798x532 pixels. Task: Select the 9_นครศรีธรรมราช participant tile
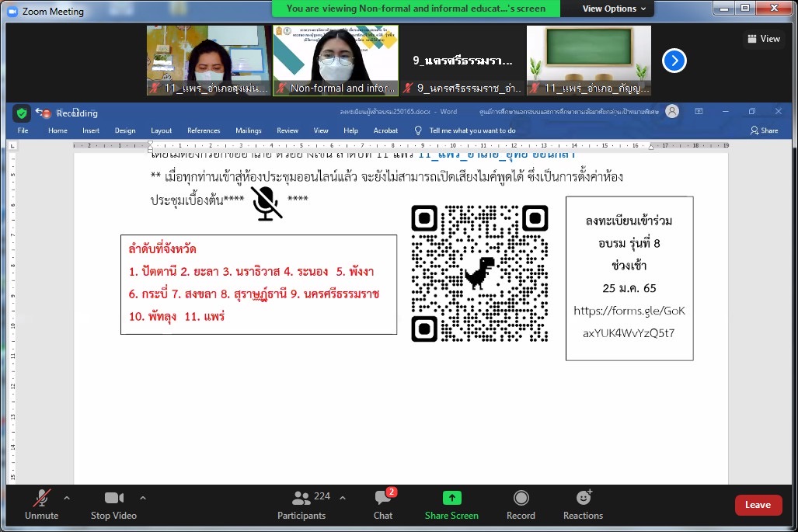(x=462, y=61)
